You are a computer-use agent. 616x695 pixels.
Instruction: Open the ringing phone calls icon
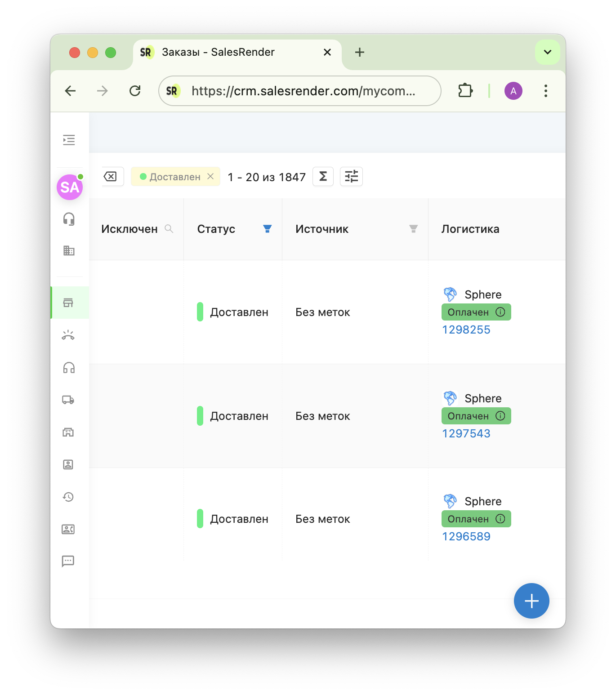click(68, 335)
